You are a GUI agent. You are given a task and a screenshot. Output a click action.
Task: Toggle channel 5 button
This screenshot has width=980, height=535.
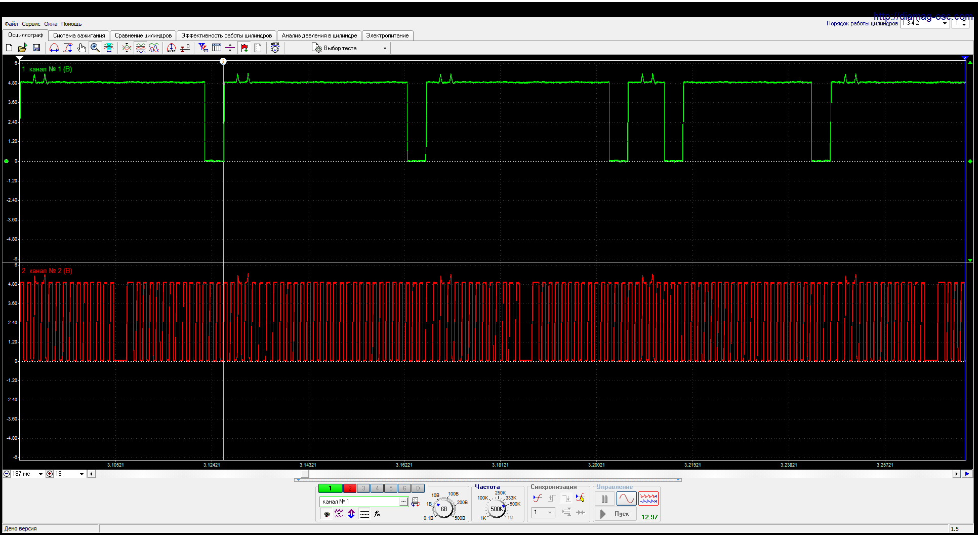[x=391, y=488]
